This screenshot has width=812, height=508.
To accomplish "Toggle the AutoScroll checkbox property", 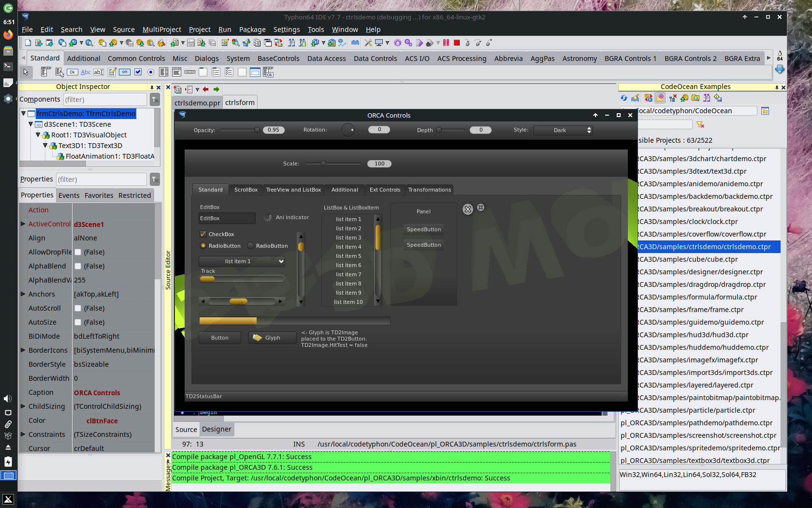I will tap(78, 308).
